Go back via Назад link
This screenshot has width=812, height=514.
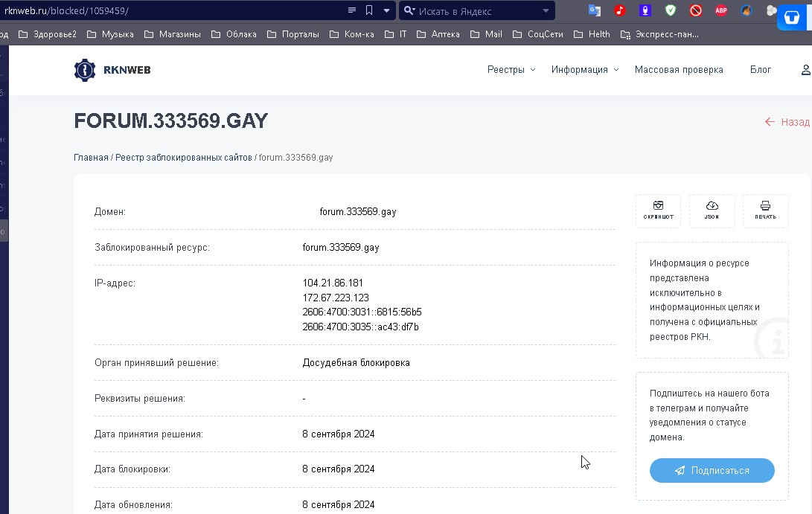tap(787, 122)
